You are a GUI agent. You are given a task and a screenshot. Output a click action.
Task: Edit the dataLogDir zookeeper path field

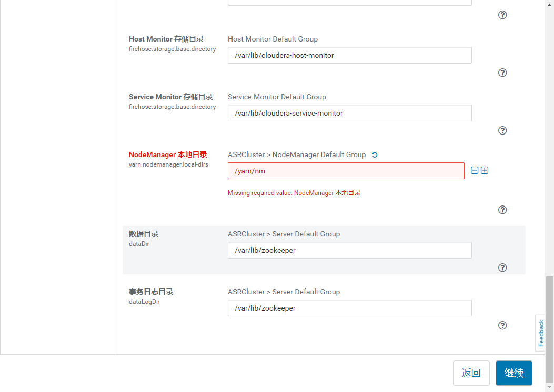click(349, 308)
